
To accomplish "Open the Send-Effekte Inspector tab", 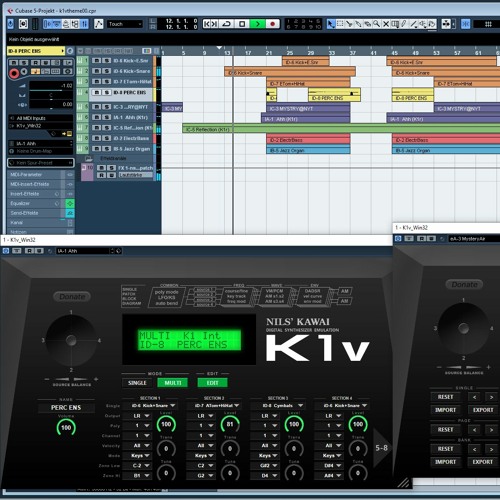I will [x=36, y=213].
